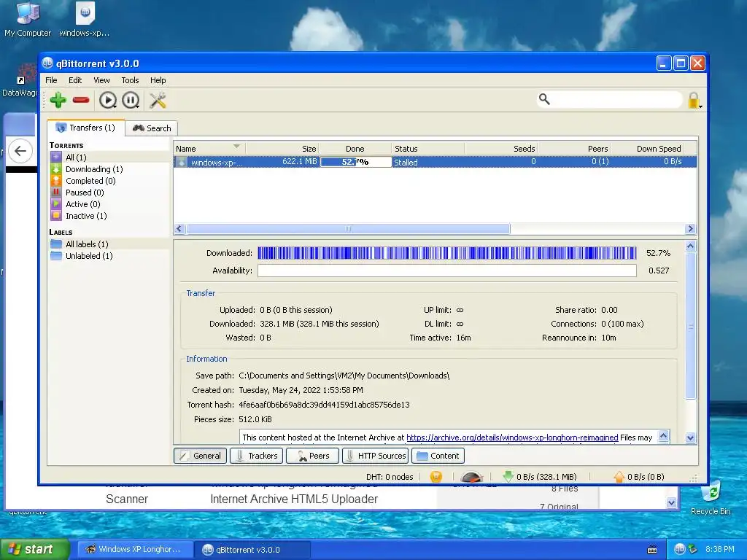
Task: Open options via wrench and screwdriver icon
Action: coord(158,100)
